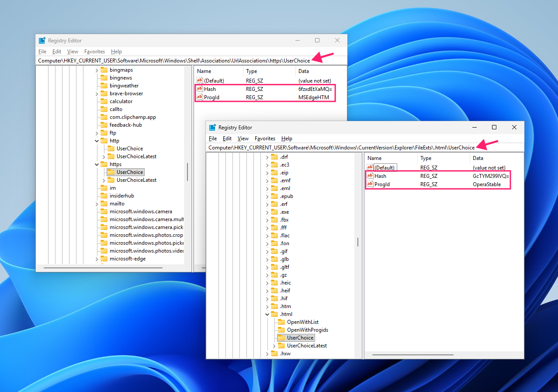Open View menu in the .html Registry Editor window

[x=243, y=139]
